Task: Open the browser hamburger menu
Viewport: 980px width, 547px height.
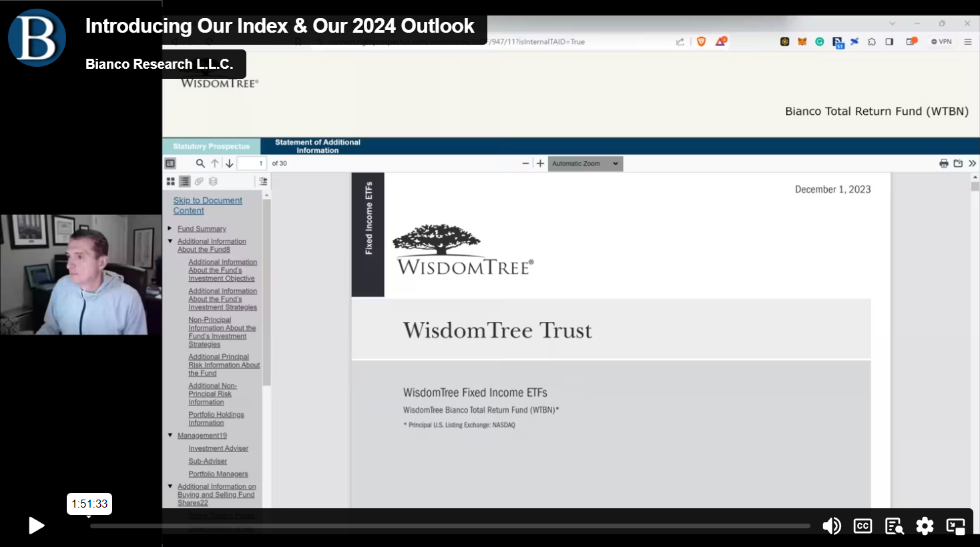Action: click(967, 41)
